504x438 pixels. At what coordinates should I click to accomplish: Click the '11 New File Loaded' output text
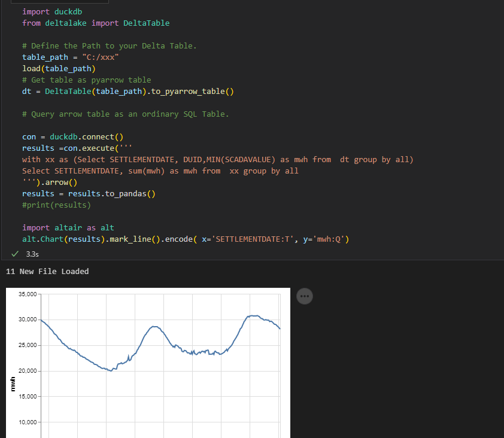click(47, 272)
